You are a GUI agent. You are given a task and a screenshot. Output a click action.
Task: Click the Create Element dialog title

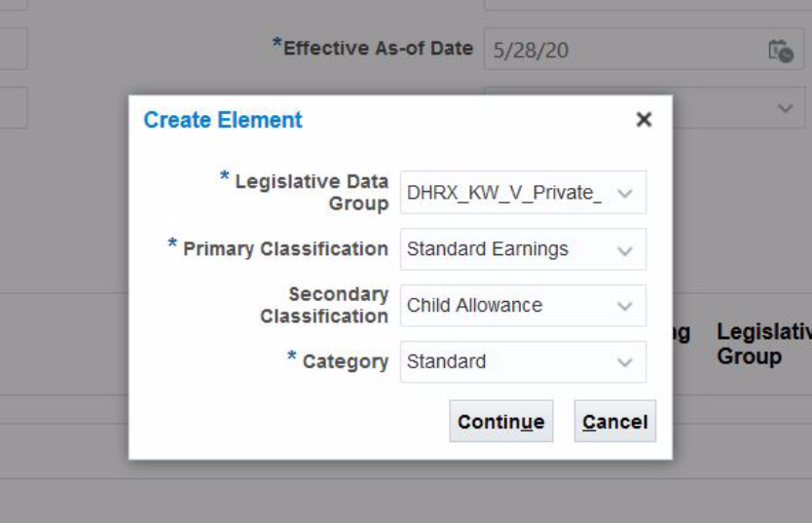click(223, 120)
